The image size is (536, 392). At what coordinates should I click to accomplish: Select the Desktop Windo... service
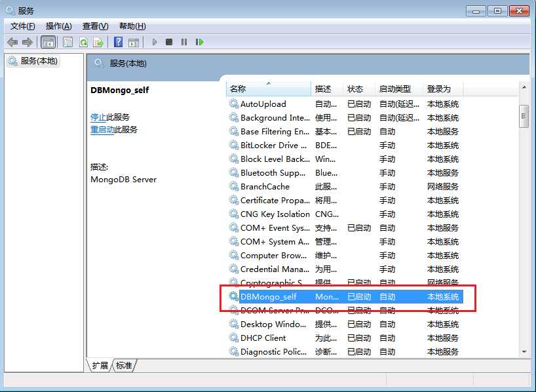pos(345,324)
